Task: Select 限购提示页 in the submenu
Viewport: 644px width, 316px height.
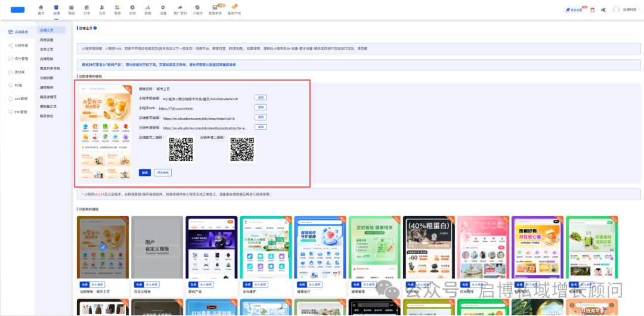Action: (48, 107)
